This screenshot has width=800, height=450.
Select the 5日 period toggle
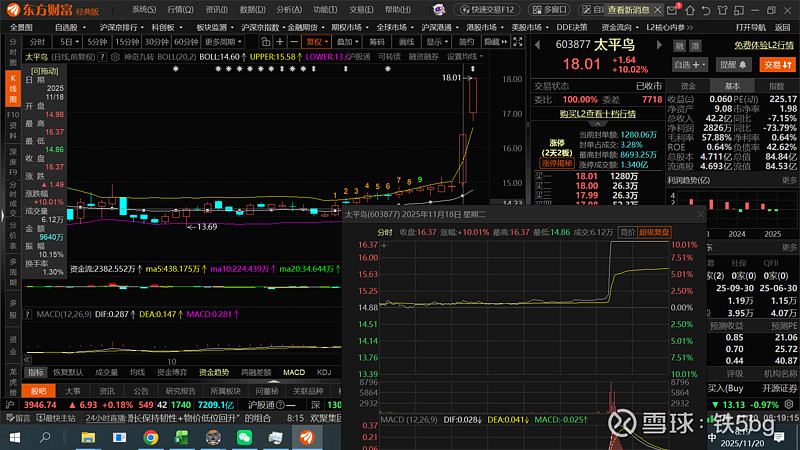(x=67, y=43)
